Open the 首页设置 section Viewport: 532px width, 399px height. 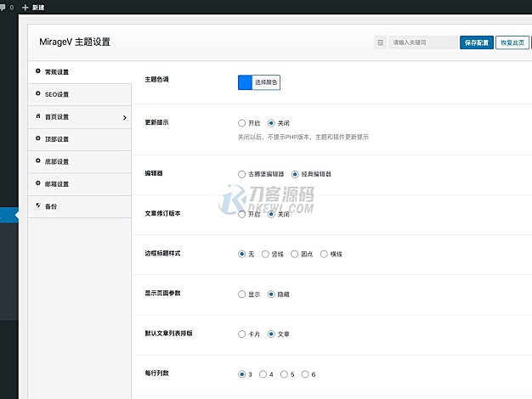pos(80,117)
